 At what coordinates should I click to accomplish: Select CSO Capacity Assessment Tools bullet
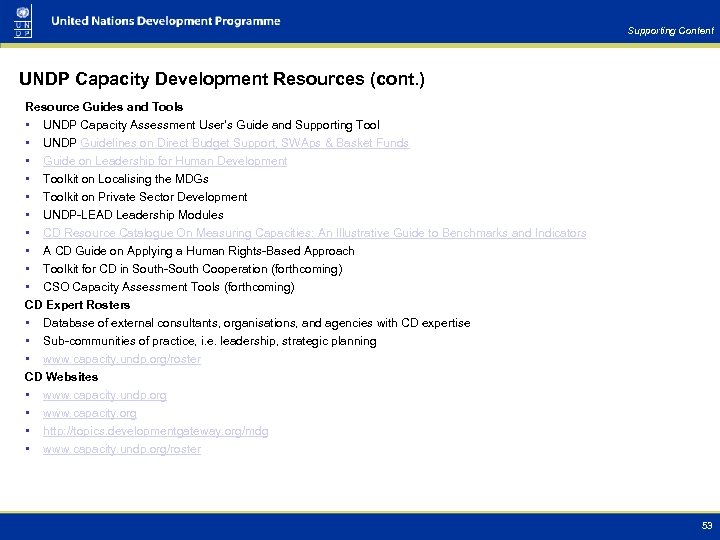[169, 287]
